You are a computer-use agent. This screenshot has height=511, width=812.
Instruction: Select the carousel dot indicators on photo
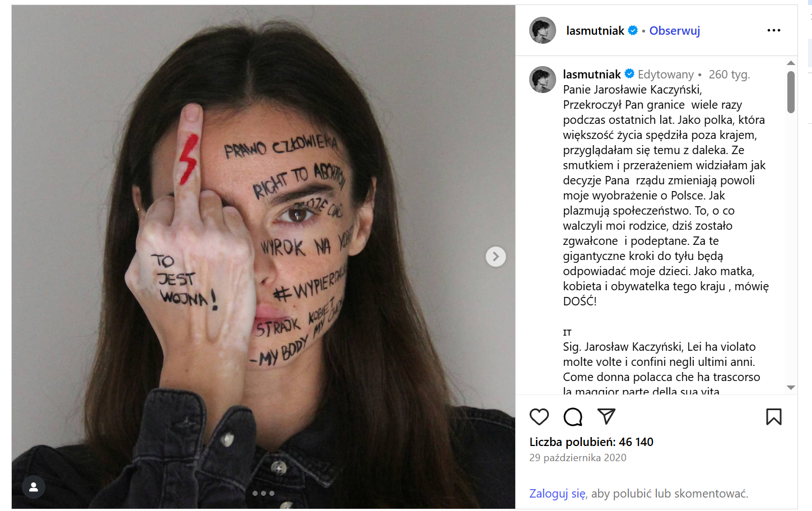point(263,494)
